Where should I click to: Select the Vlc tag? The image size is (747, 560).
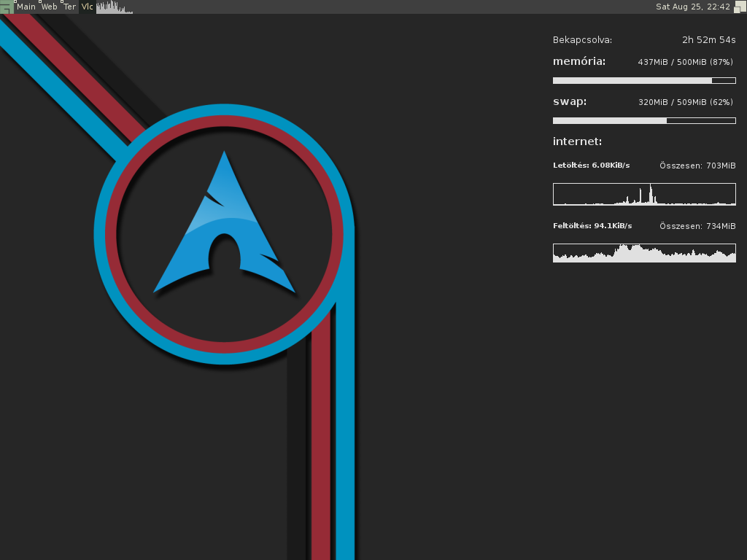pos(88,7)
